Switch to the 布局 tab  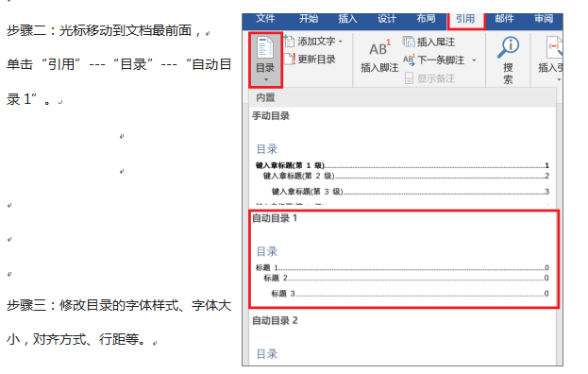tap(426, 18)
